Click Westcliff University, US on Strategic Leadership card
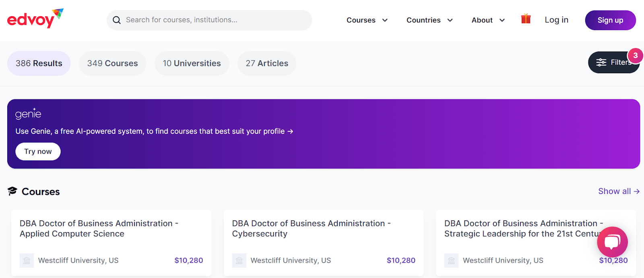644x278 pixels. click(503, 260)
